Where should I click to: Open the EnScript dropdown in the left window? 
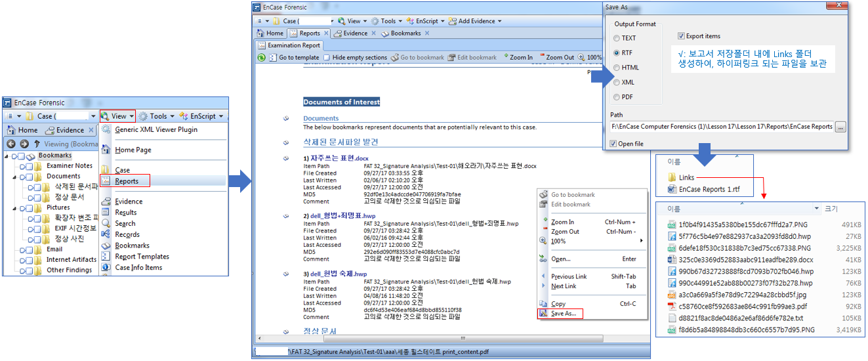[201, 116]
